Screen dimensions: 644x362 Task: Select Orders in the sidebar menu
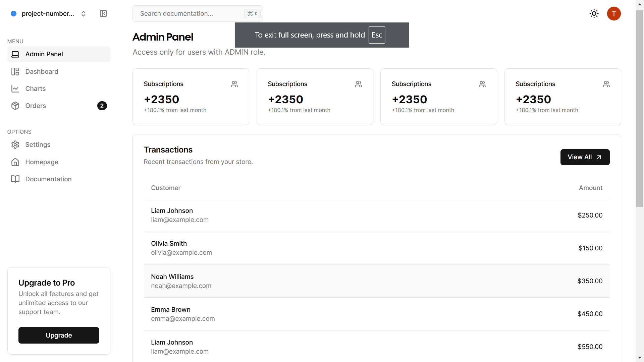coord(36,106)
